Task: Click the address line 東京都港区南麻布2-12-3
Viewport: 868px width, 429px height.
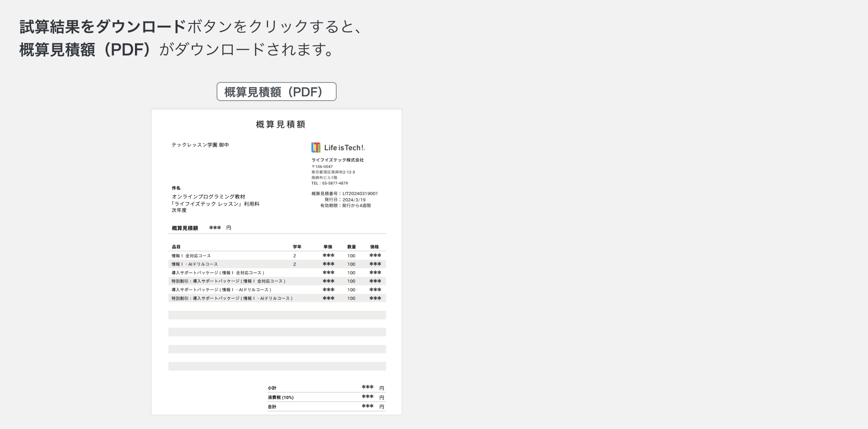Action: click(x=333, y=172)
